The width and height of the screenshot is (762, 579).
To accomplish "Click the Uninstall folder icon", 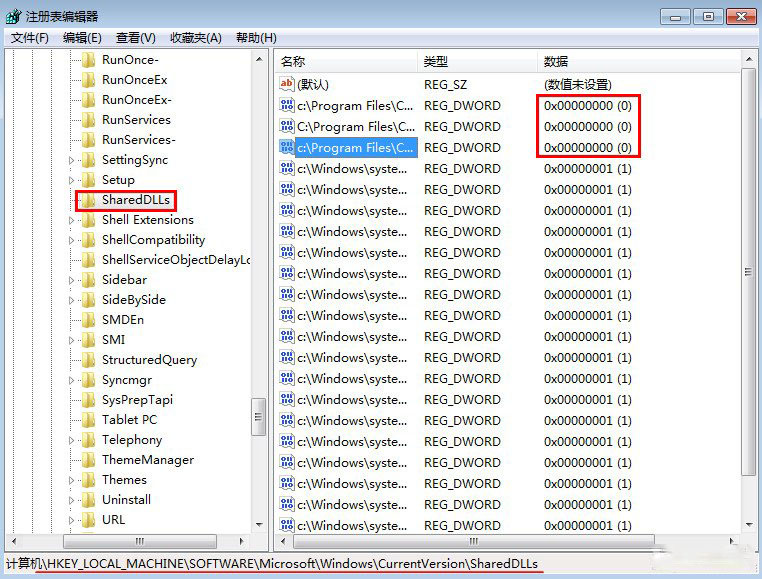I will click(x=88, y=500).
